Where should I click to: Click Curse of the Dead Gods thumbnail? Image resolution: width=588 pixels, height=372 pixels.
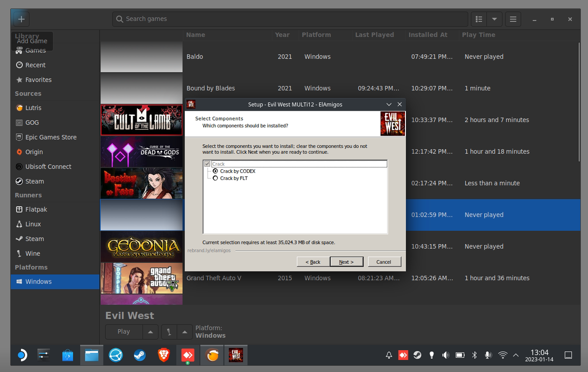pos(142,152)
